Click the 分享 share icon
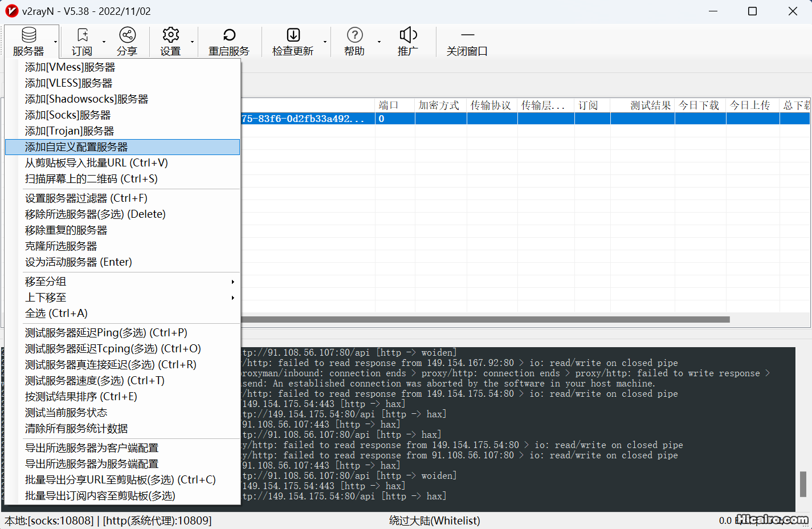This screenshot has height=529, width=812. pos(127,41)
